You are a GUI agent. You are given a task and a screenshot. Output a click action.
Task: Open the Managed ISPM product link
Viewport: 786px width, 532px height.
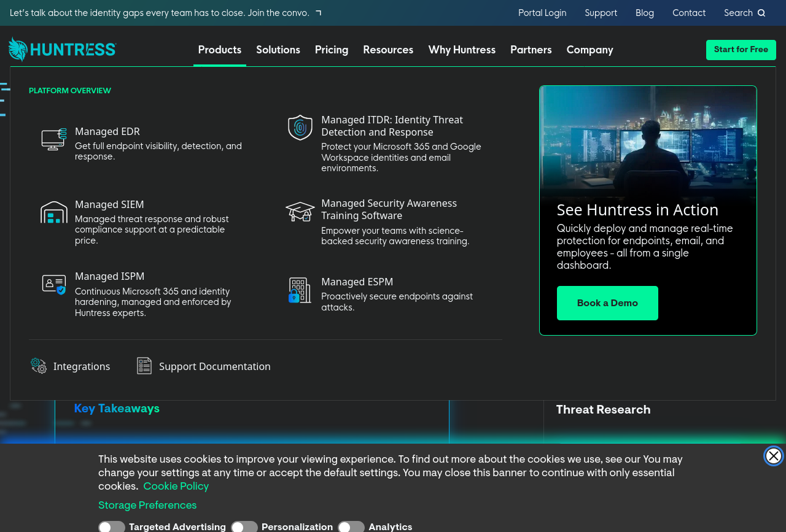point(110,276)
